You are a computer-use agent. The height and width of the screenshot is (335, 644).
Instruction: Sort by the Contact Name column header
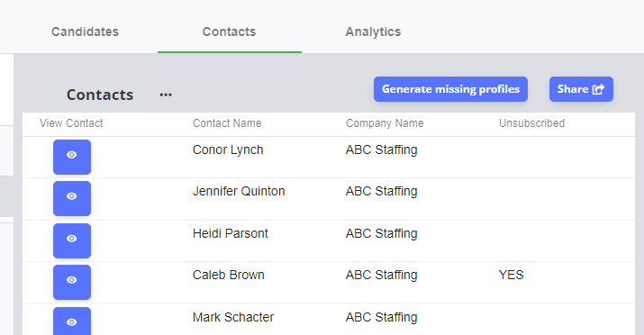(227, 123)
